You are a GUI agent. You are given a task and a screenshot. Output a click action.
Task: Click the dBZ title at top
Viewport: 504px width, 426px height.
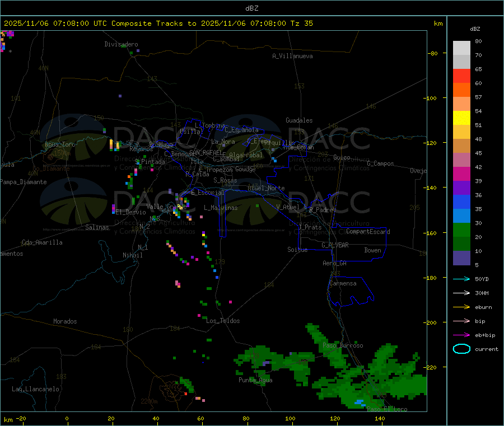251,8
